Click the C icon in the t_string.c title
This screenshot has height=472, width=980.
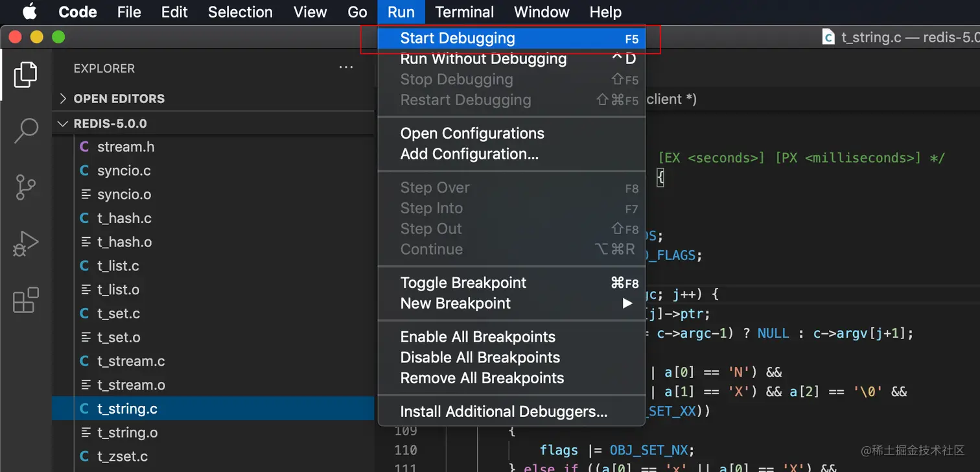pos(828,37)
